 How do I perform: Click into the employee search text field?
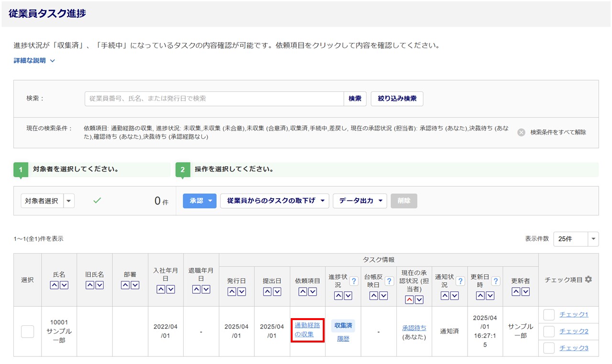click(214, 99)
